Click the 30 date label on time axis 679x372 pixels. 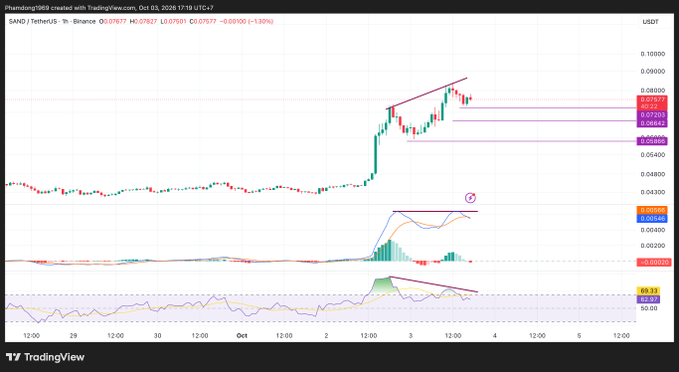coord(158,336)
